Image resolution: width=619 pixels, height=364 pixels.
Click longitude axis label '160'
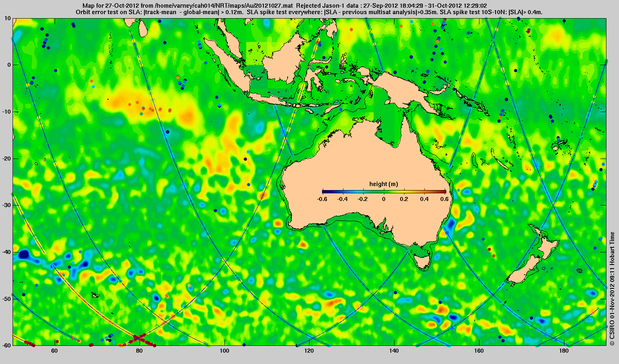(479, 351)
